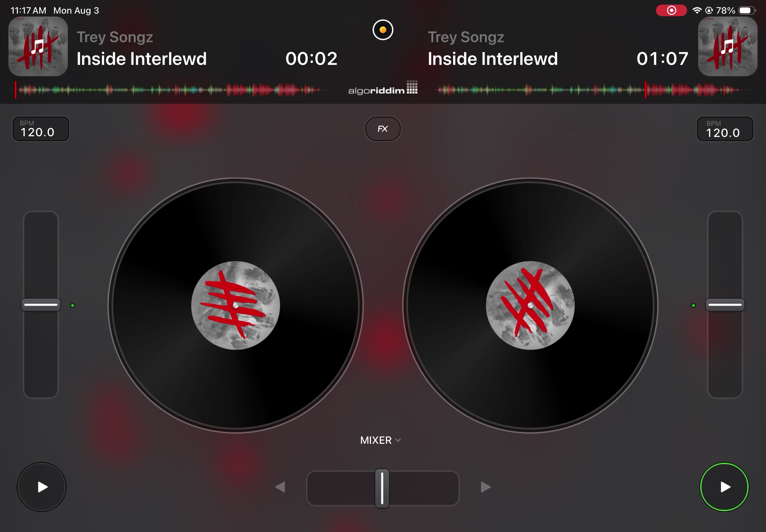The height and width of the screenshot is (532, 766).
Task: Open the right deck album artwork
Action: pos(728,46)
